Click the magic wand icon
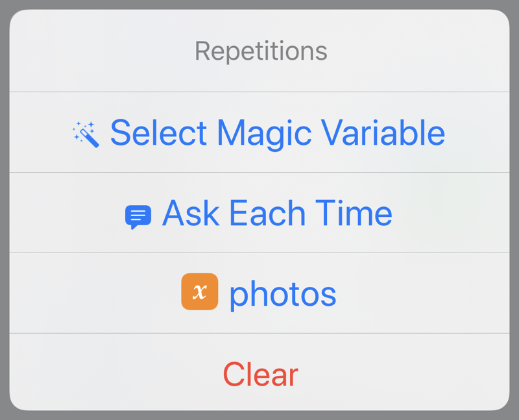The width and height of the screenshot is (519, 420). tap(86, 134)
